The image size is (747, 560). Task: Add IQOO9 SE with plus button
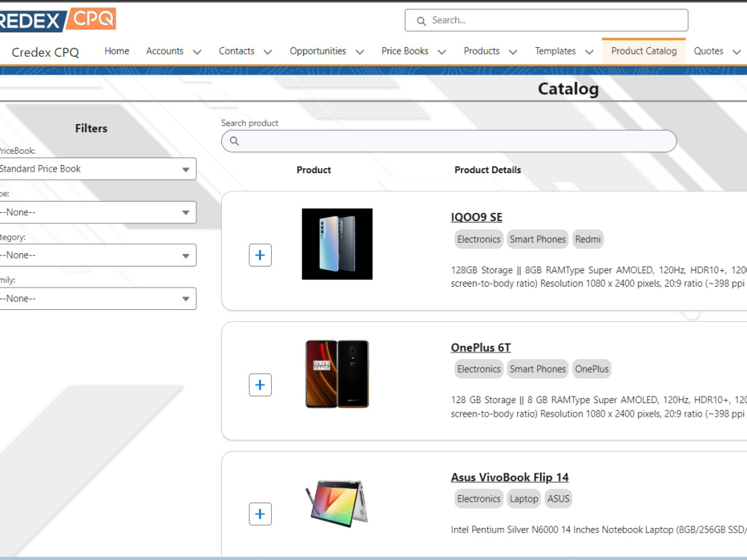pos(260,255)
